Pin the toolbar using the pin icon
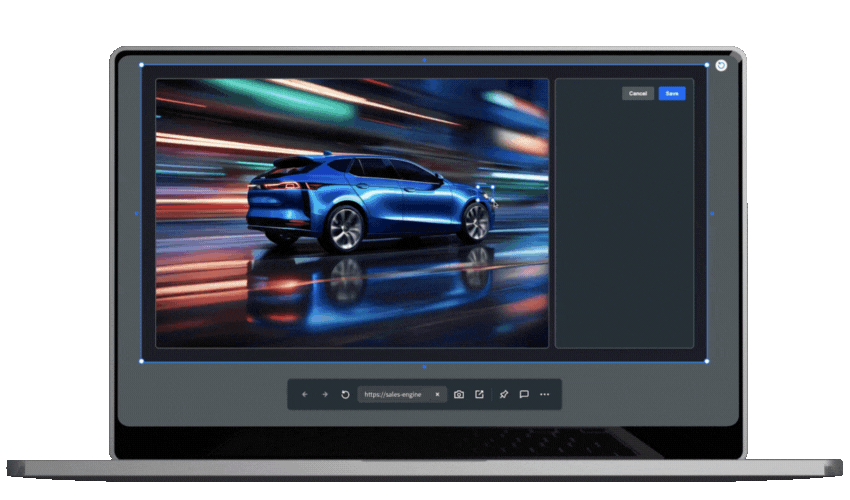 [504, 395]
